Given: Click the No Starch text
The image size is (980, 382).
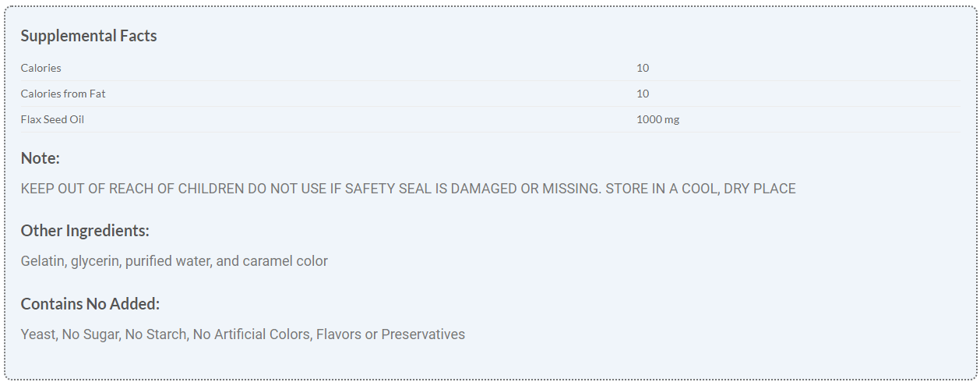Looking at the screenshot, I should [x=156, y=334].
